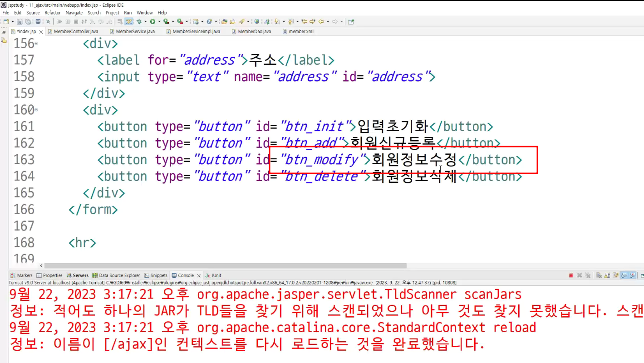The height and width of the screenshot is (363, 644).
Task: Click StandardContext reload console line
Action: click(273, 327)
